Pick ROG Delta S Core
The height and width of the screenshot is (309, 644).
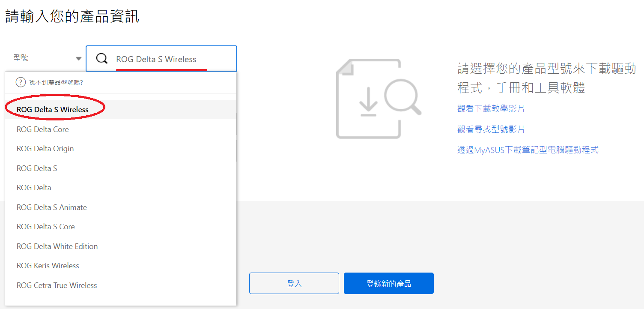(120, 227)
